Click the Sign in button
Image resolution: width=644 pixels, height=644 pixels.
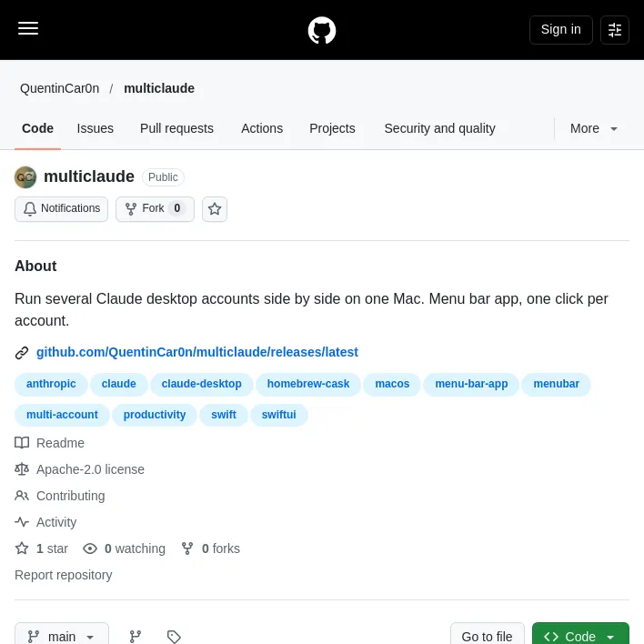pos(560,30)
